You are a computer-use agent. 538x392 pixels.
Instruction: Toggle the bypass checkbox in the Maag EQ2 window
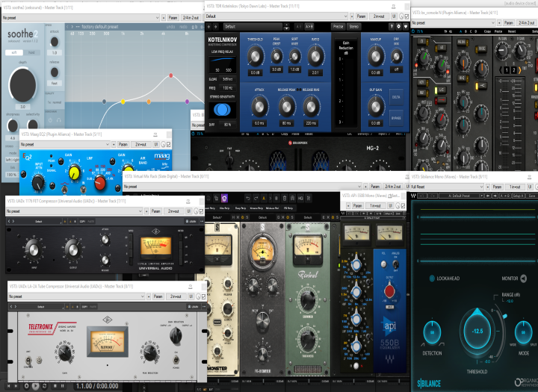(x=168, y=145)
